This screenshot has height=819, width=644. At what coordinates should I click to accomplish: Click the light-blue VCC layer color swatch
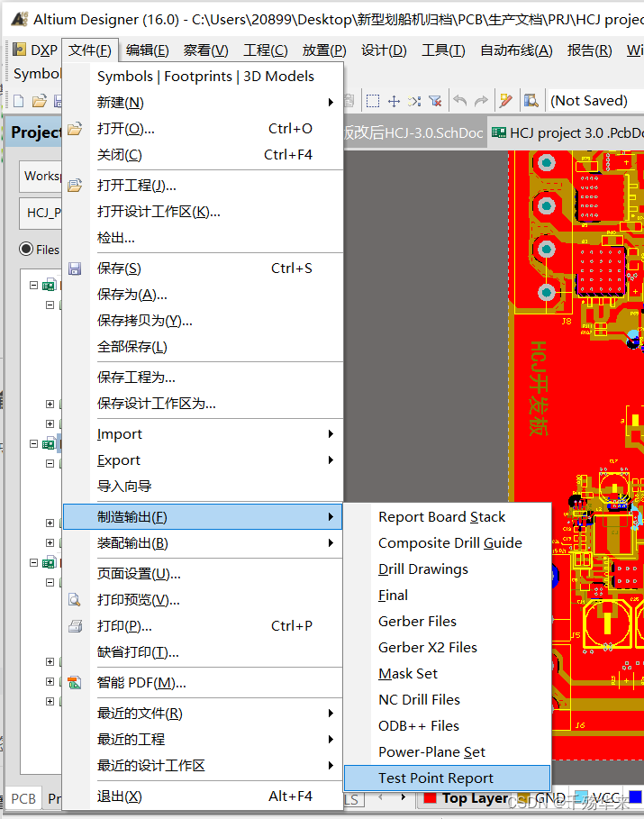tap(580, 797)
